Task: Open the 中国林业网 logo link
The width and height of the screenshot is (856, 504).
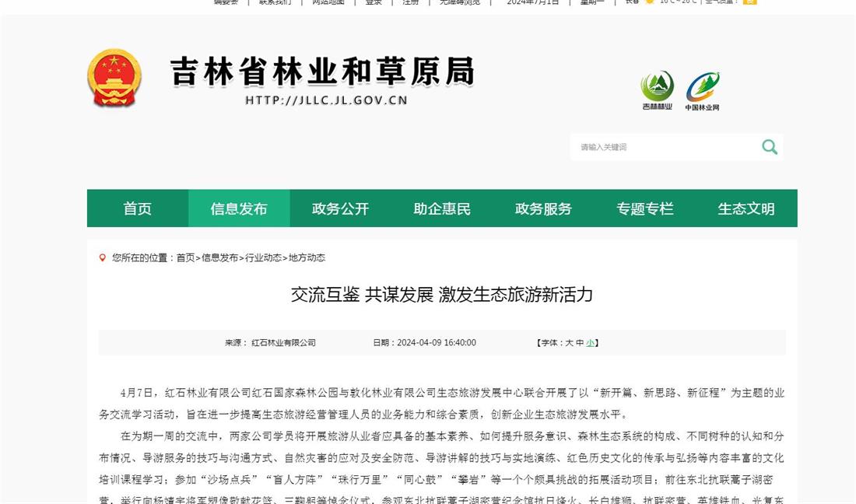Action: coord(702,91)
